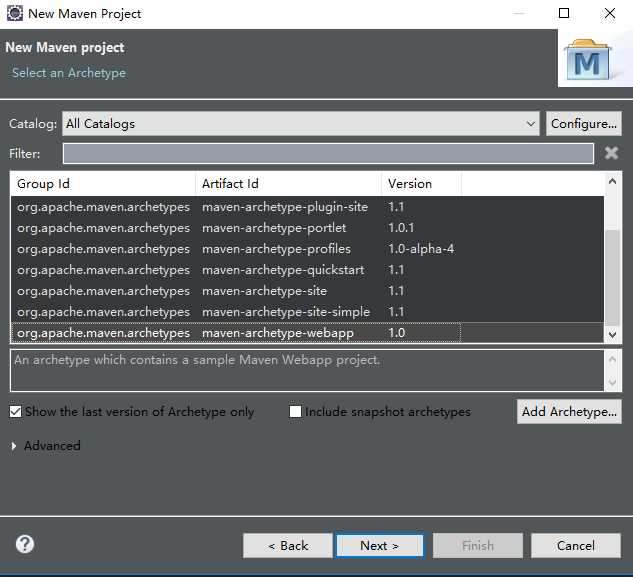Open help via the question mark icon

pos(25,544)
